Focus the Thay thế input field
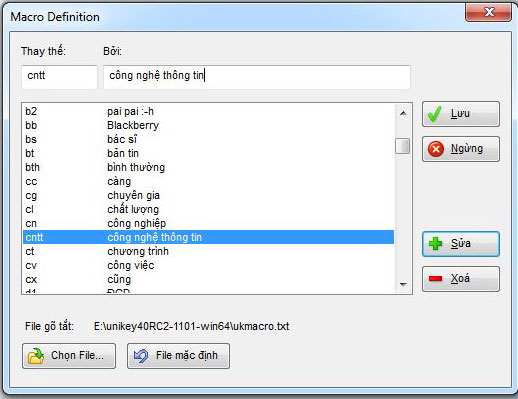This screenshot has height=399, width=518. pyautogui.click(x=59, y=77)
